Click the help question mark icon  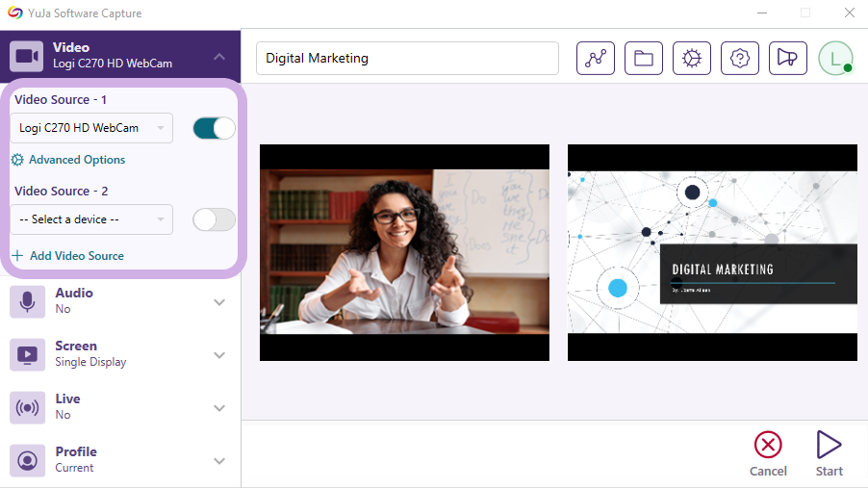point(739,58)
